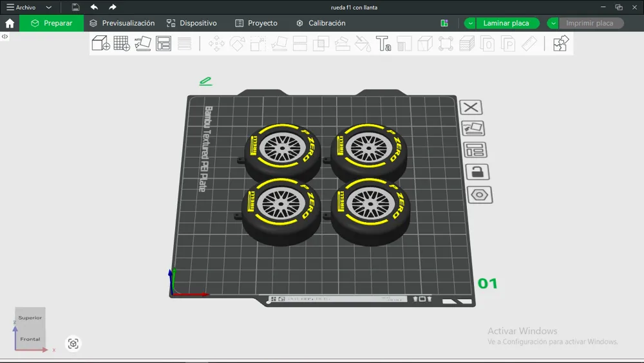Select the Text shape tool
The image size is (644, 363).
[383, 44]
